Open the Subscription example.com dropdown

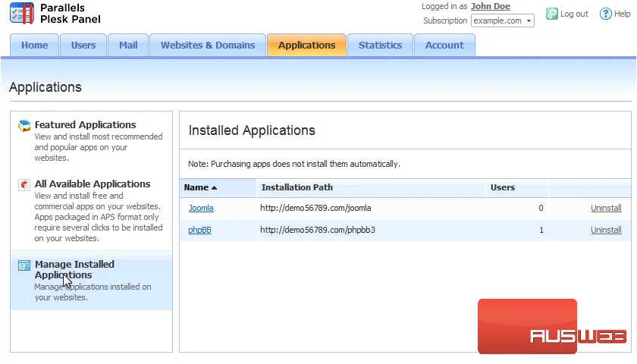tap(503, 20)
